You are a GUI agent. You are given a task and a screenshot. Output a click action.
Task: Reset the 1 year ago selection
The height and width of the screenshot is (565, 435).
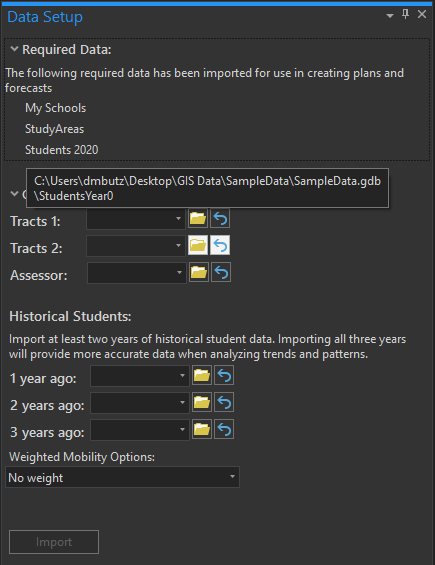pyautogui.click(x=224, y=375)
